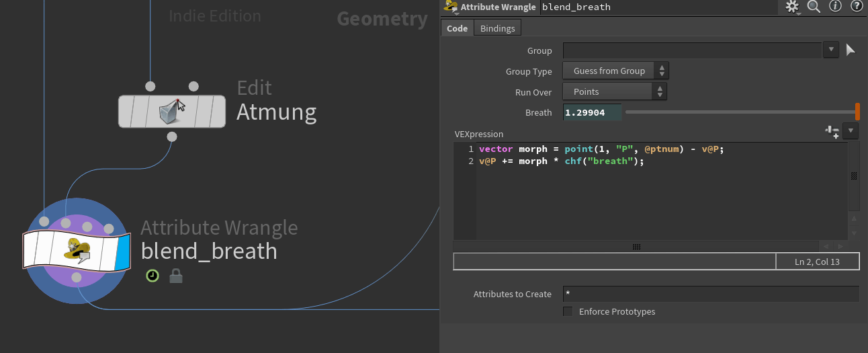The width and height of the screenshot is (868, 353).
Task: Open help with the question mark icon
Action: [857, 7]
